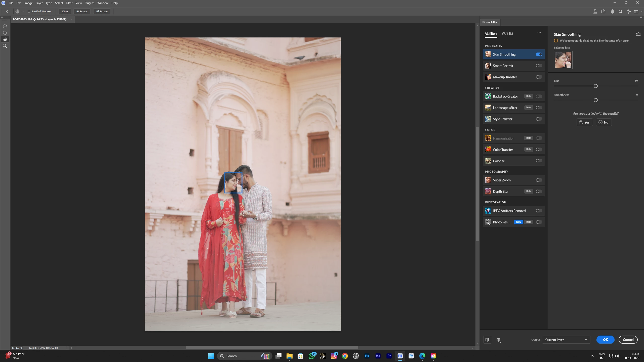Open the Photoshop search icon in top bar

click(x=621, y=12)
